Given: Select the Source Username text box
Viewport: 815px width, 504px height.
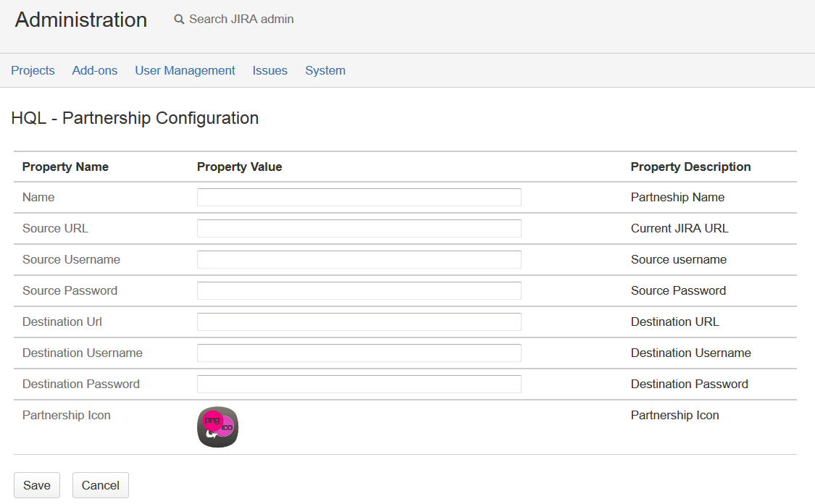Looking at the screenshot, I should click(x=359, y=259).
